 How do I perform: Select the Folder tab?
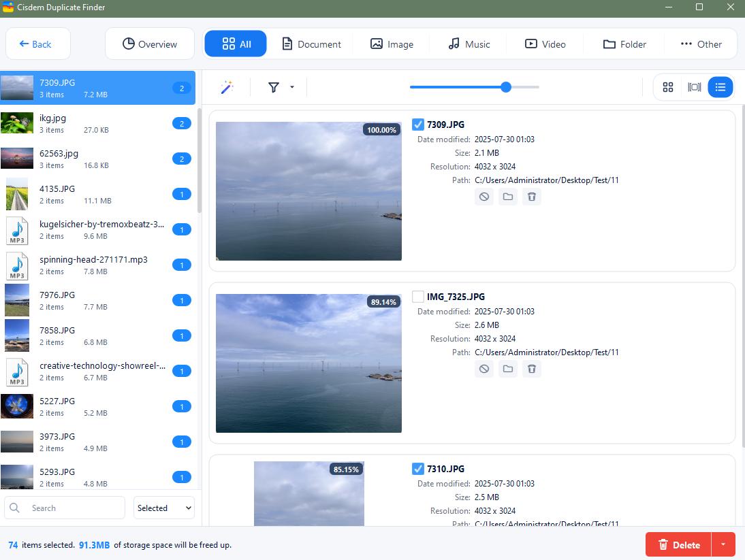(624, 44)
